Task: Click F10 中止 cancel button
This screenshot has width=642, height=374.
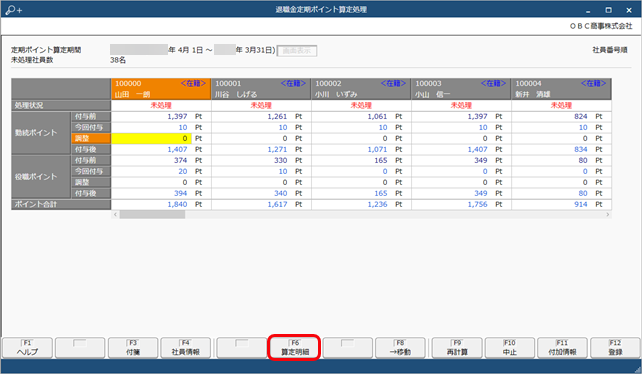Action: (510, 348)
